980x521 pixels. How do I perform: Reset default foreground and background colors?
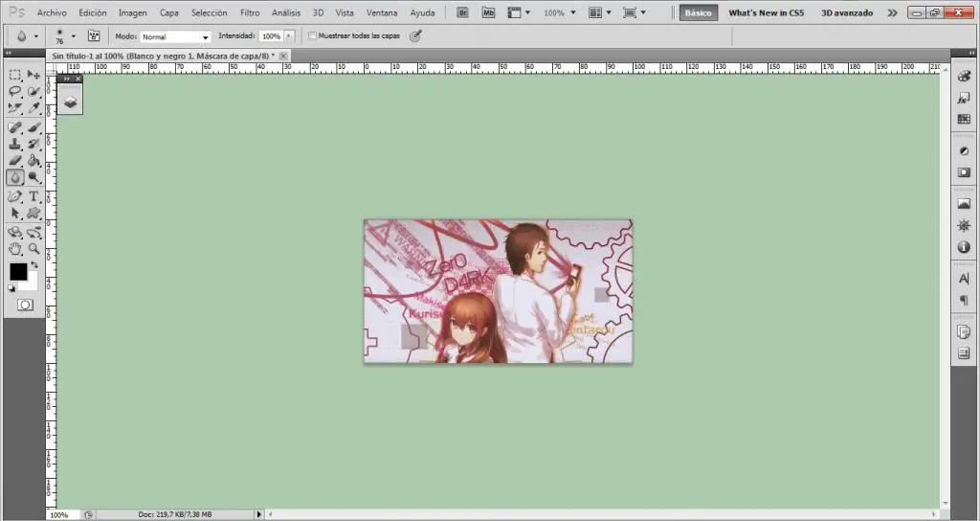11,288
